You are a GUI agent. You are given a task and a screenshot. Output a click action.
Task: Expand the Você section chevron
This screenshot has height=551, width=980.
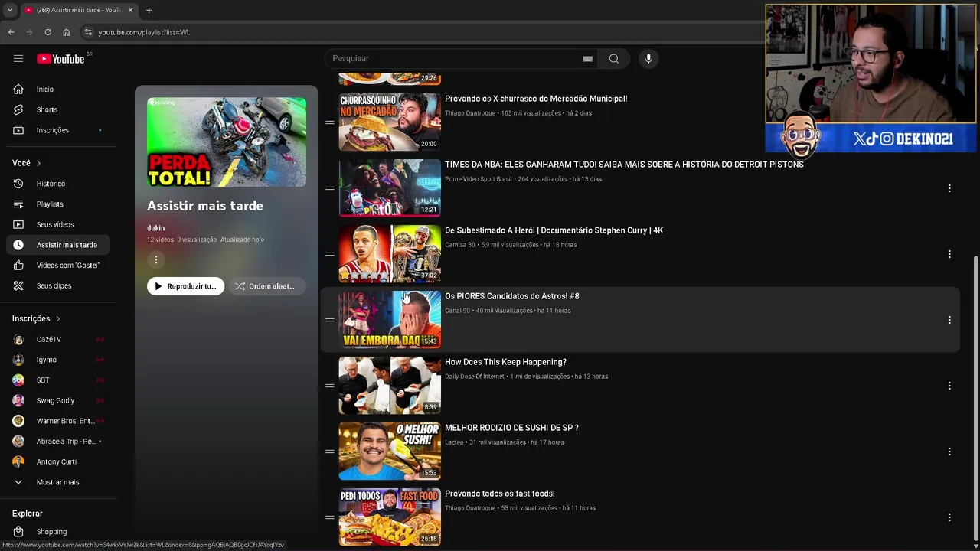point(38,163)
